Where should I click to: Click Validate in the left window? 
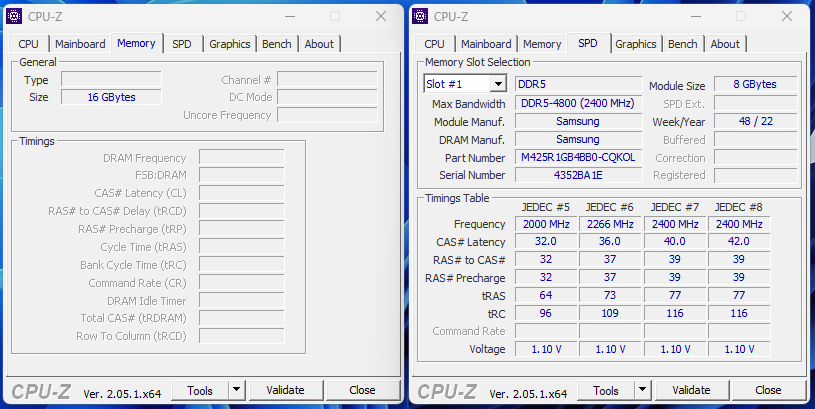285,390
